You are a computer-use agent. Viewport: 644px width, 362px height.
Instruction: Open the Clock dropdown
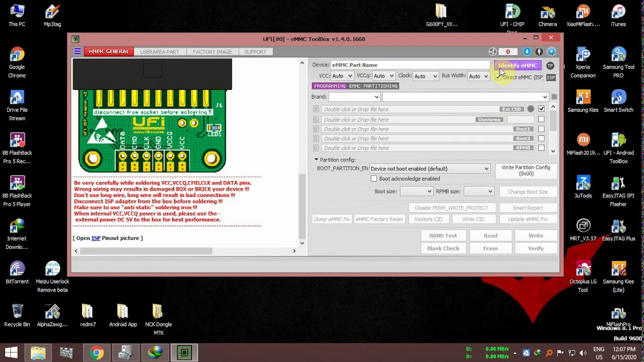point(426,76)
